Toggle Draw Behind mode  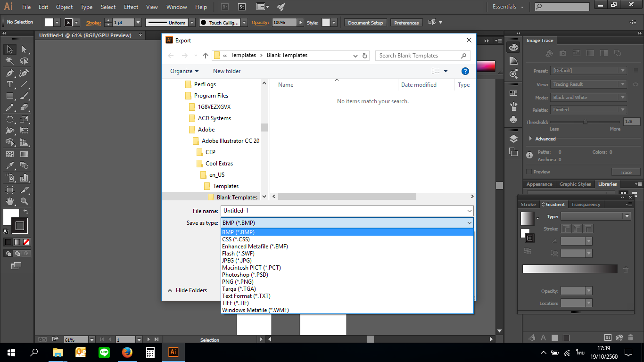click(x=17, y=253)
